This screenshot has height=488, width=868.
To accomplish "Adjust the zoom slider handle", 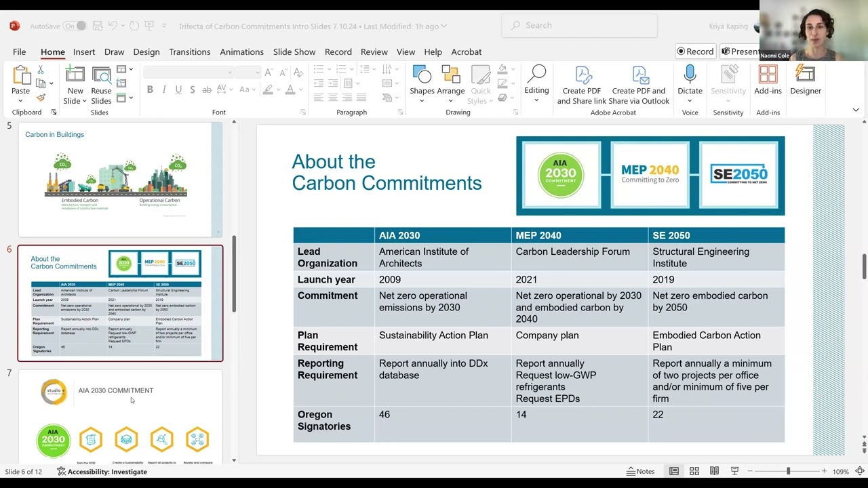I will 788,471.
